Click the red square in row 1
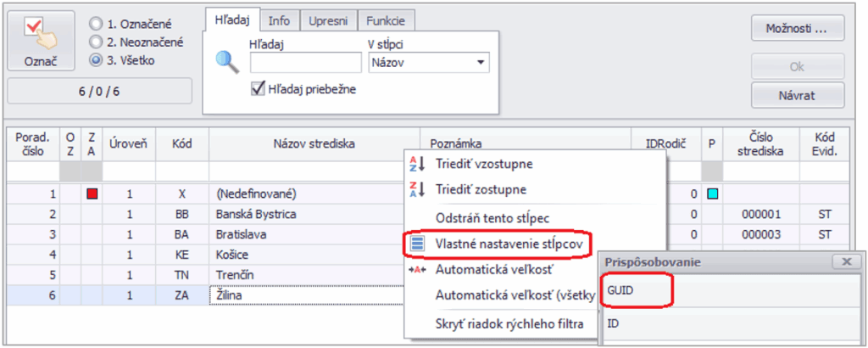The height and width of the screenshot is (348, 868). pos(92,194)
